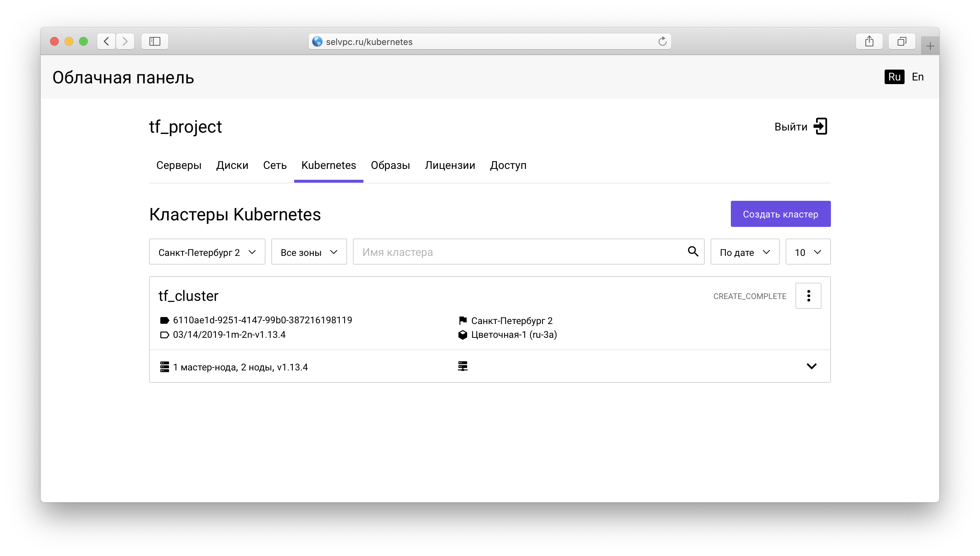Go back with browser back arrow
The height and width of the screenshot is (556, 980).
[107, 41]
